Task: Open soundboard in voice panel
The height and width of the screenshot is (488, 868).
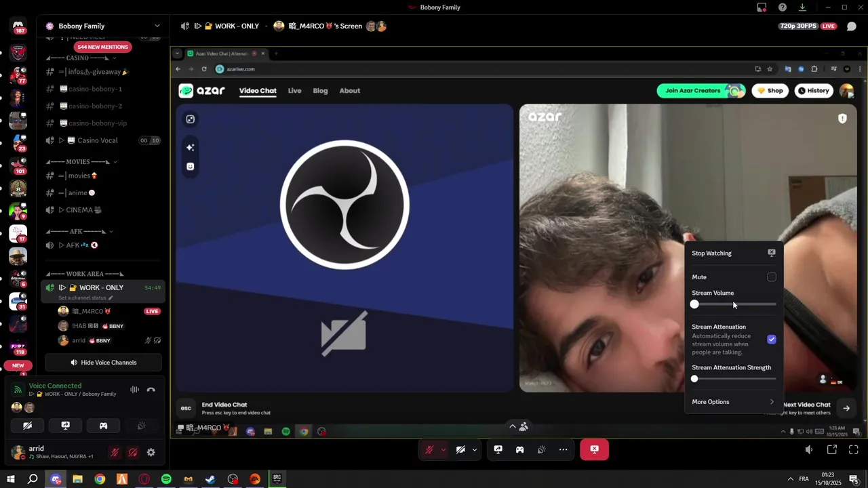Action: [x=141, y=426]
